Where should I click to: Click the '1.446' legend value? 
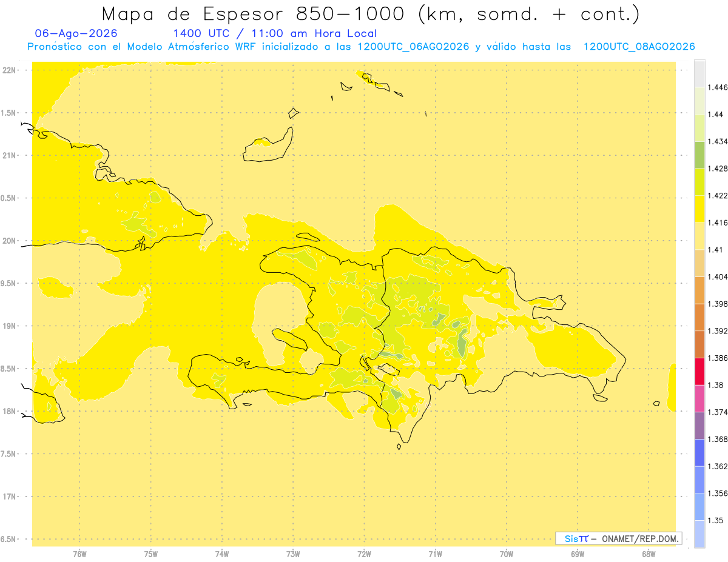click(x=717, y=87)
